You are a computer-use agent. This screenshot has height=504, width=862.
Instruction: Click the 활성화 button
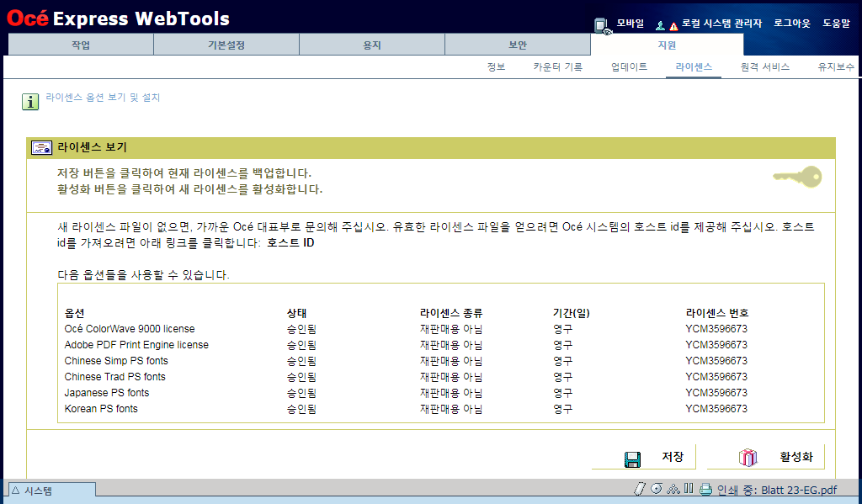[766, 457]
